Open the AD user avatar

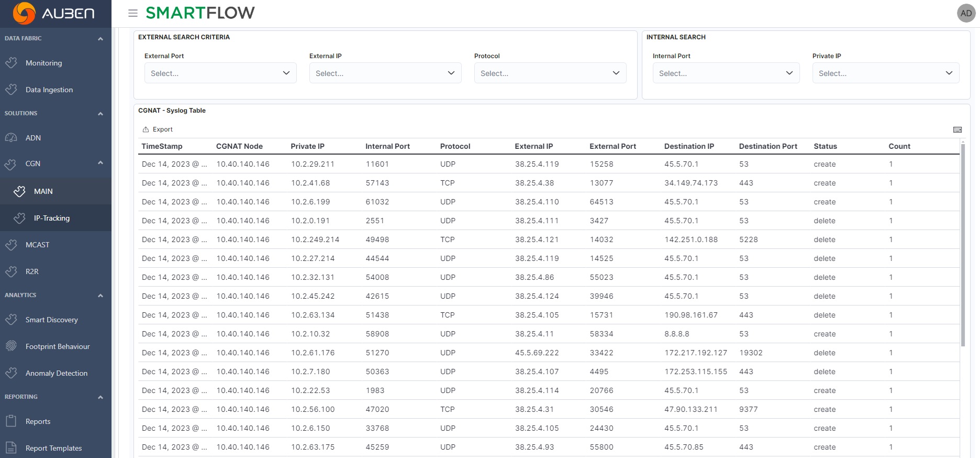pos(966,13)
